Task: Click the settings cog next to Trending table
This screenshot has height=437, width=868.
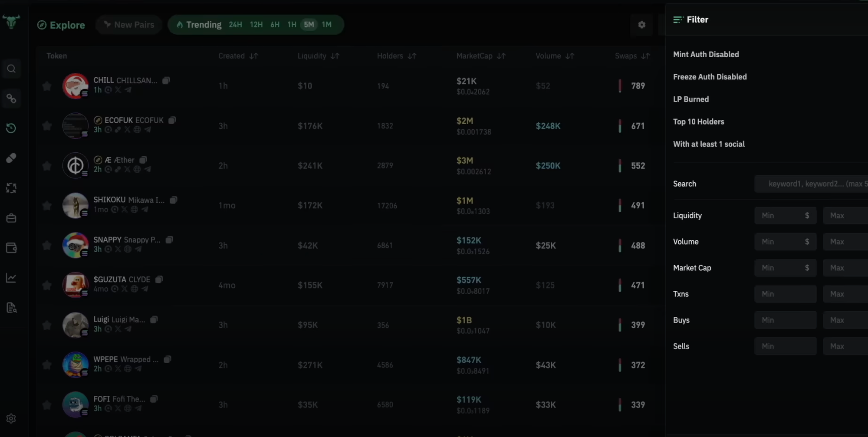Action: coord(641,25)
